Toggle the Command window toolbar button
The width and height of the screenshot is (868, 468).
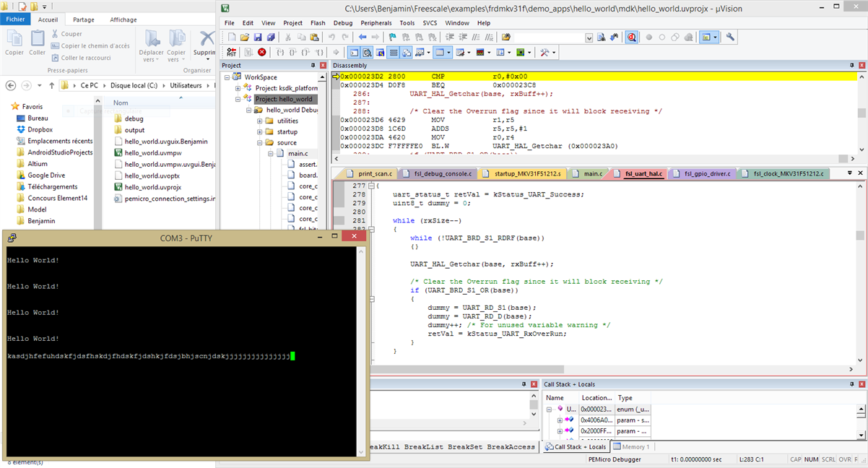pyautogui.click(x=354, y=52)
